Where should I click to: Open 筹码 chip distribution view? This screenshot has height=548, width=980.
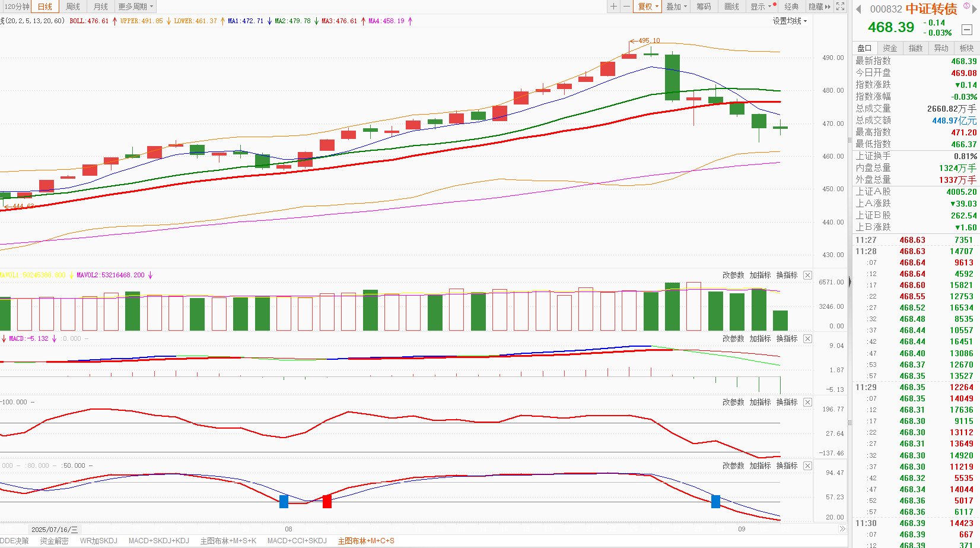coord(704,7)
